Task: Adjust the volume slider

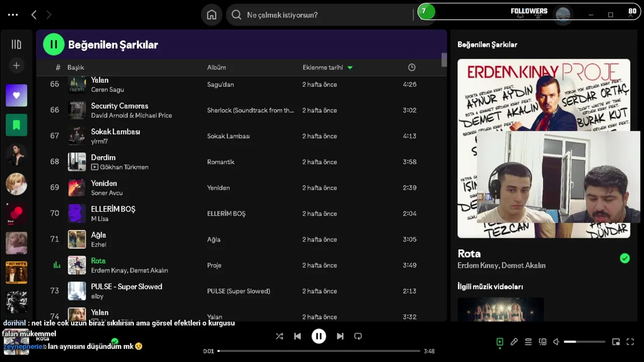Action: tap(584, 342)
